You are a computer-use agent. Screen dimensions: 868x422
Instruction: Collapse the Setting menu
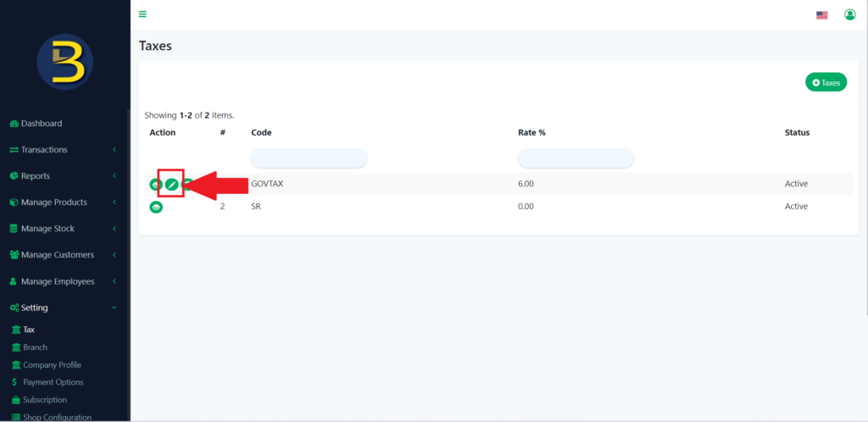click(x=34, y=308)
